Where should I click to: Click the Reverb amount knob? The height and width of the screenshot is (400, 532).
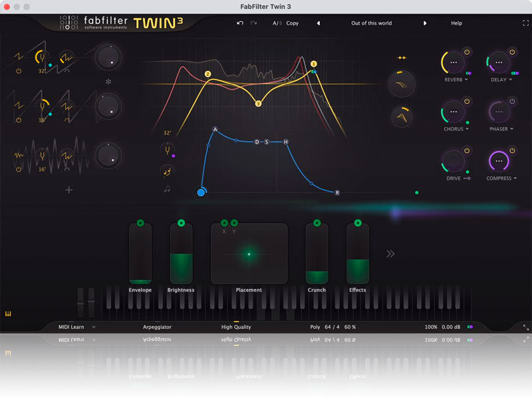point(454,63)
